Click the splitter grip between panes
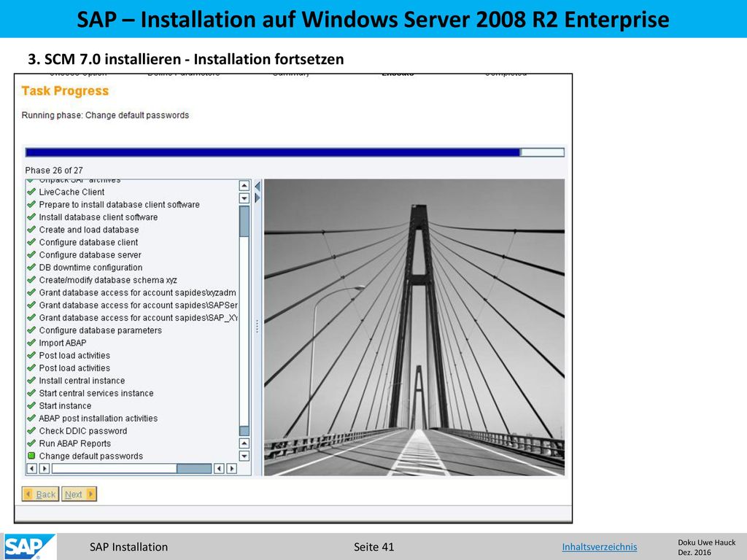Viewport: 747px width, 560px height. 258,326
